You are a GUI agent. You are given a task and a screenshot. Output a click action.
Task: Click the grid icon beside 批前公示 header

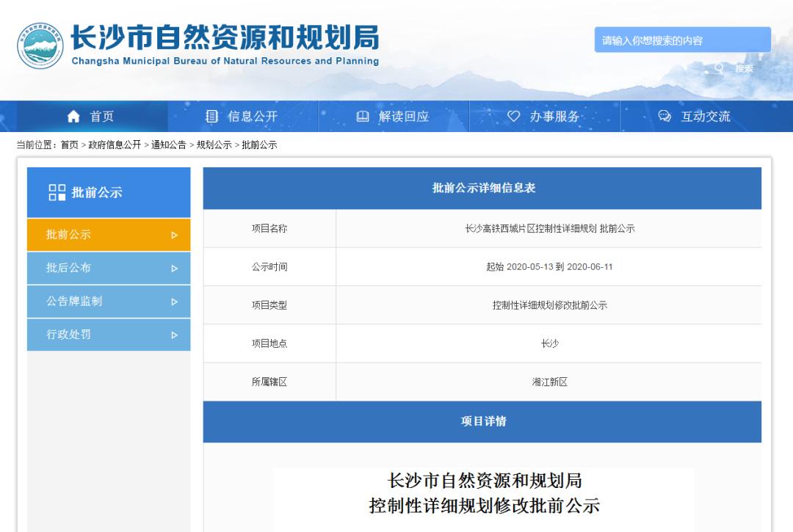pyautogui.click(x=57, y=192)
